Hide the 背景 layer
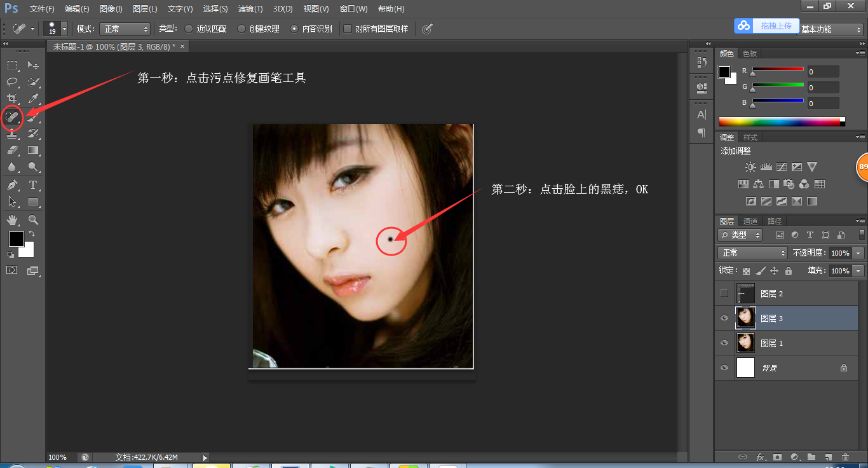 pyautogui.click(x=724, y=368)
